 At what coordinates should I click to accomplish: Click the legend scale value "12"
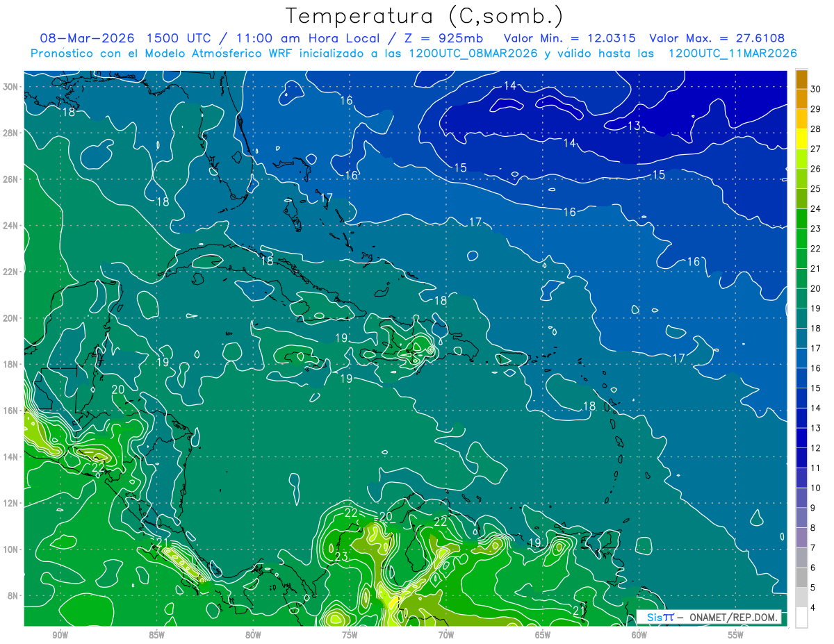[816, 448]
